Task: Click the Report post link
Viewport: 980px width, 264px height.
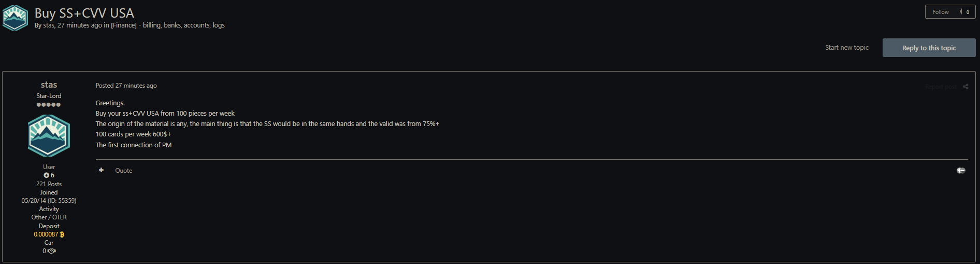Action: point(941,87)
